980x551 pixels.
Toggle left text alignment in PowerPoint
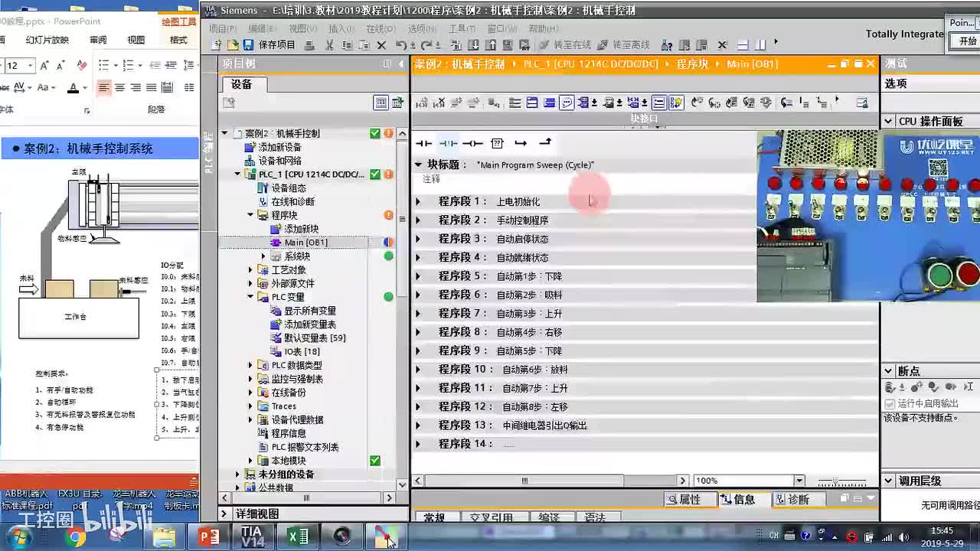click(x=103, y=88)
